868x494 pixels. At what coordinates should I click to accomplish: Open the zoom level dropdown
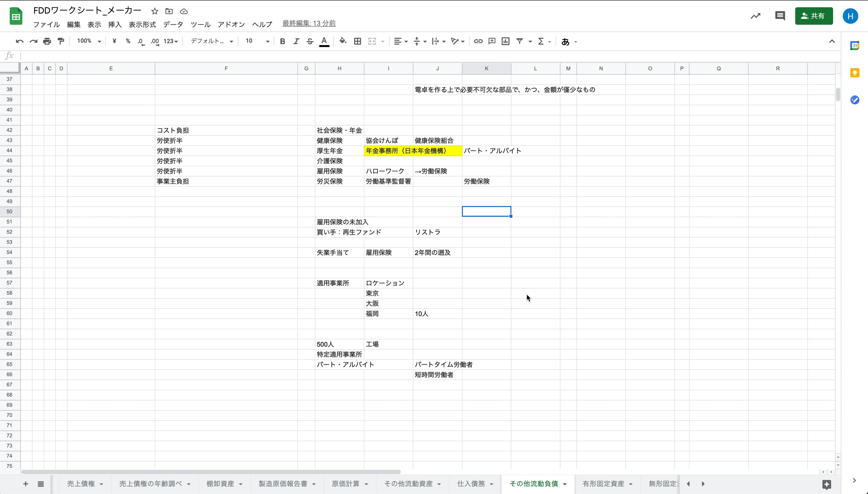click(88, 41)
